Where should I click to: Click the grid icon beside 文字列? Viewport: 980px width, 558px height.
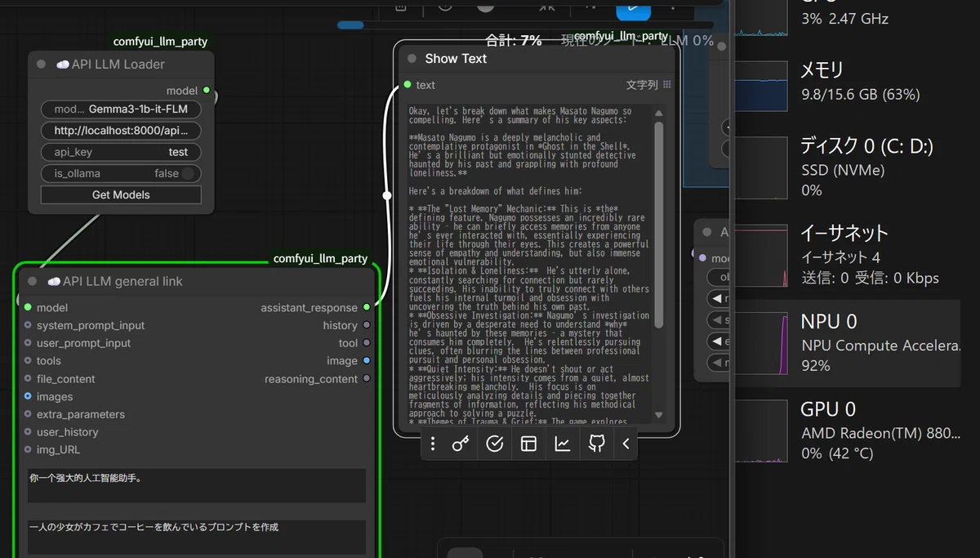coord(667,84)
